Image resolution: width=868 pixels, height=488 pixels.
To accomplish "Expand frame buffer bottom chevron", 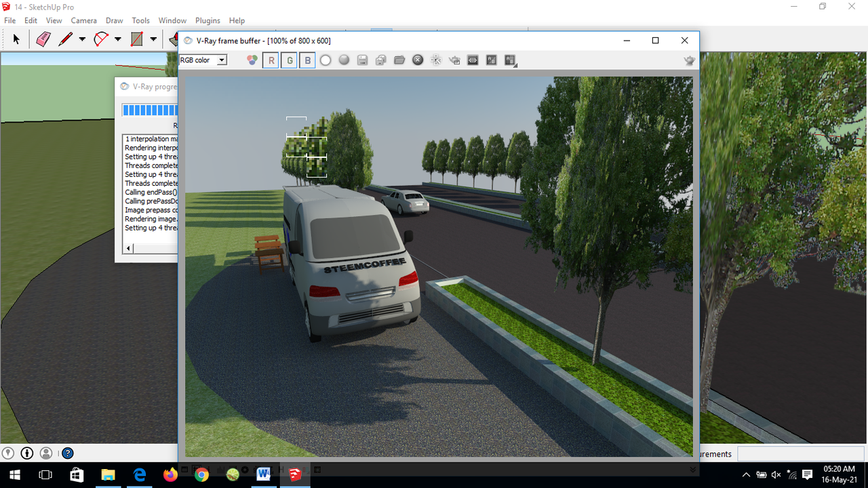I will [x=692, y=470].
